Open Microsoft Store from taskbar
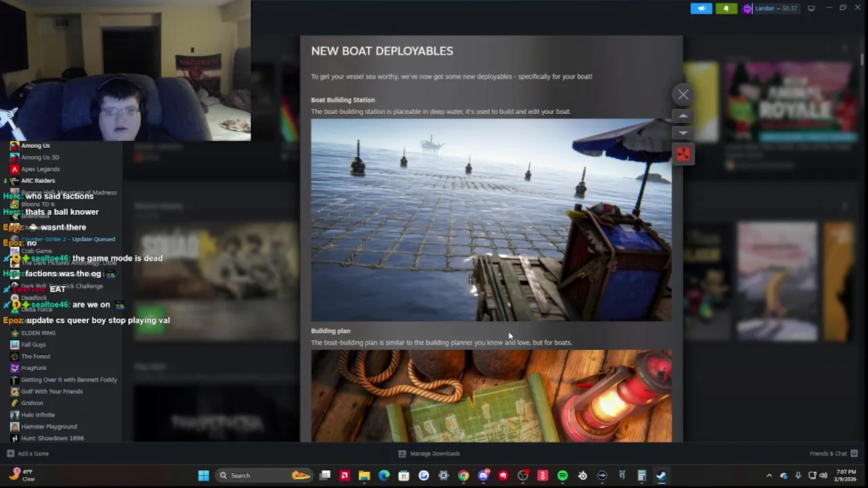 [403, 475]
